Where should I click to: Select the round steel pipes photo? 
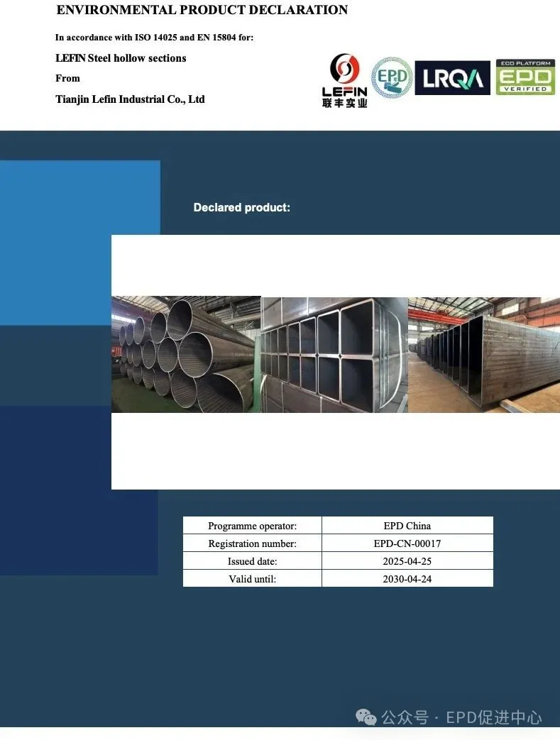click(186, 354)
